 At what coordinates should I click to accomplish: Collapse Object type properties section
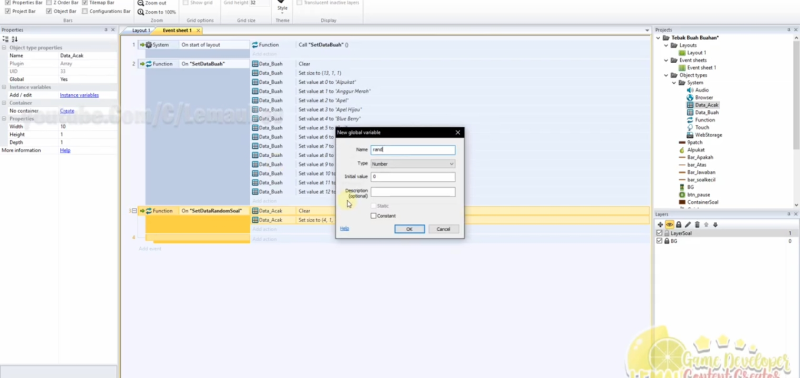tap(4, 47)
